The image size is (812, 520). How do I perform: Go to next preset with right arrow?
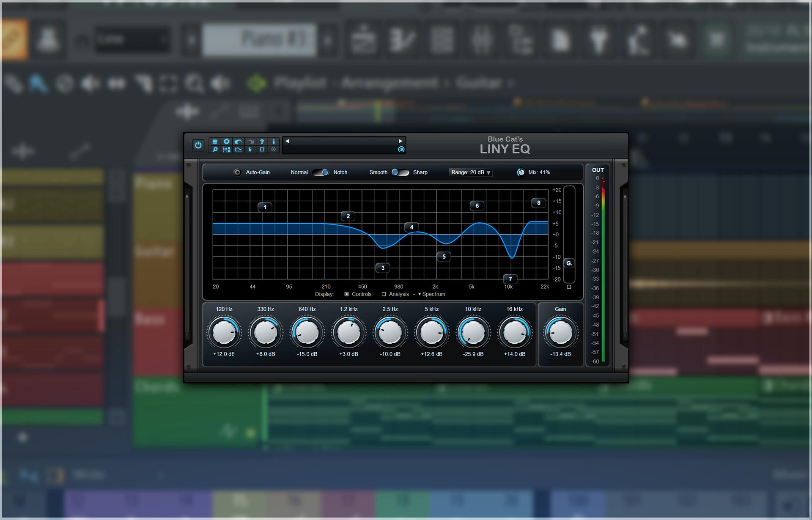[400, 141]
